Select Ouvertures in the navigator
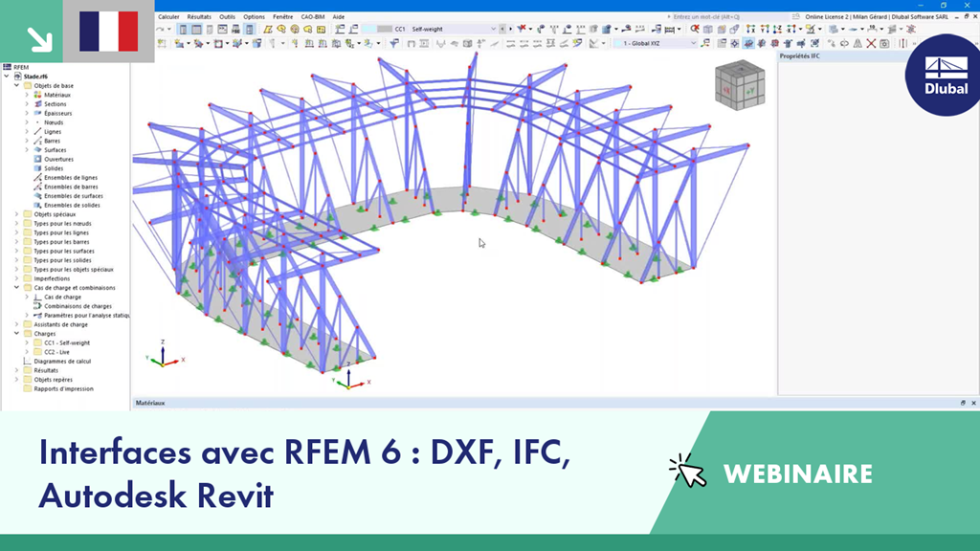 tap(58, 160)
